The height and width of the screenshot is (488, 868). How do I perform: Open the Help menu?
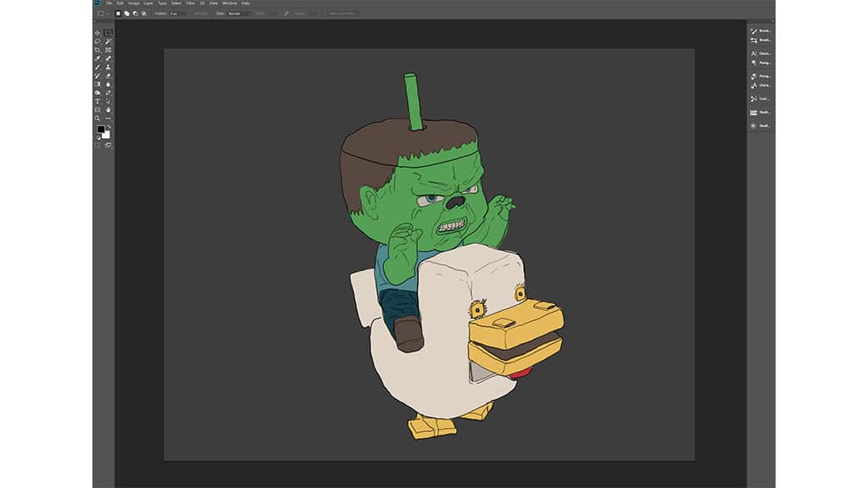point(246,3)
